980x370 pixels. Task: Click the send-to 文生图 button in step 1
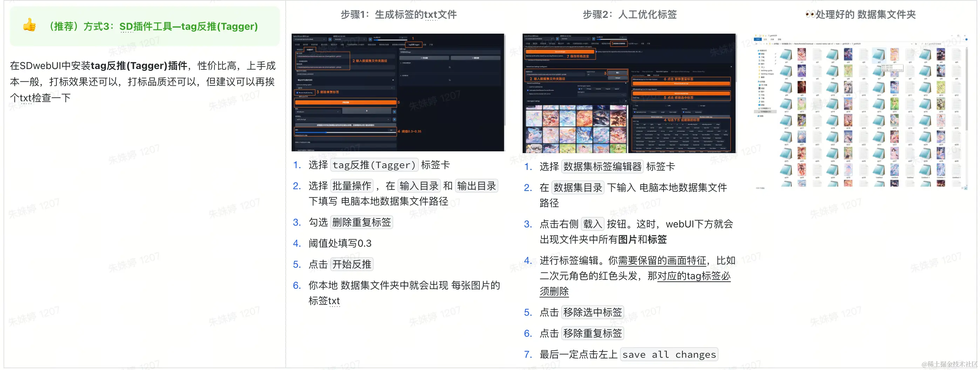point(424,58)
